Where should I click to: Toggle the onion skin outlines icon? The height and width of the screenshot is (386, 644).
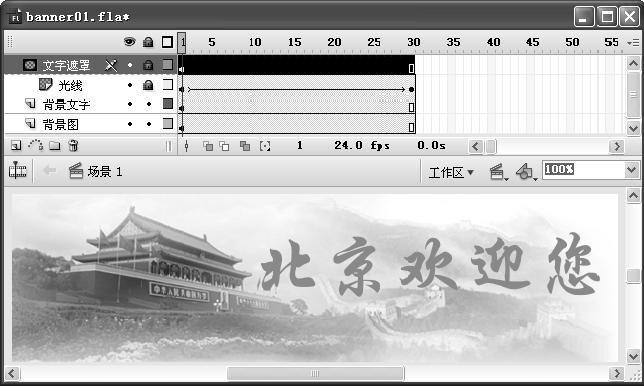(x=224, y=146)
